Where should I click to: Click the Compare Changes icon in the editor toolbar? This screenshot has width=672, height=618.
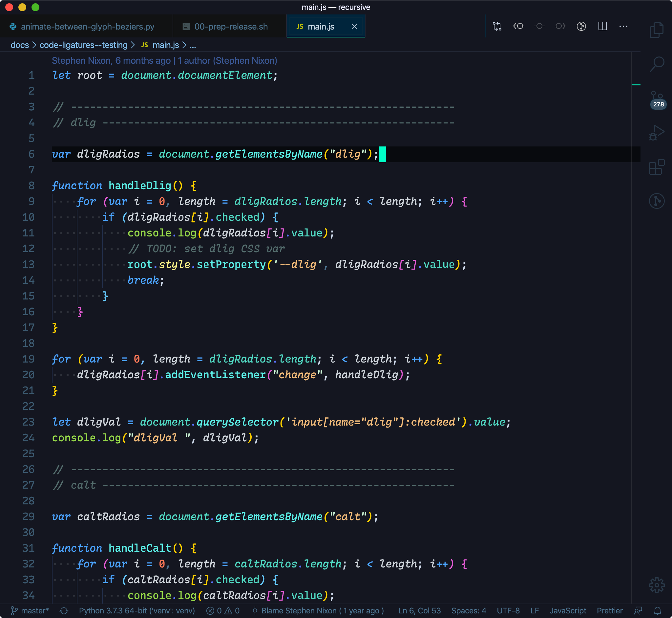(497, 26)
